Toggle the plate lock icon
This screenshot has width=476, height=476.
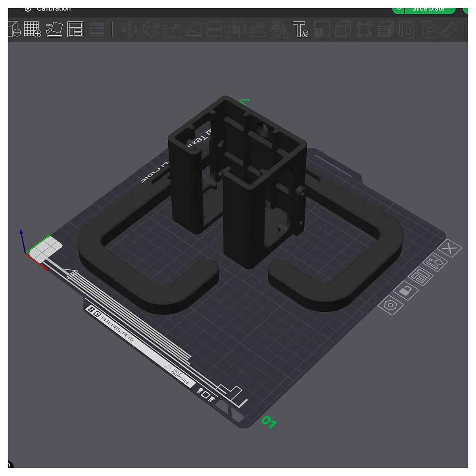[405, 291]
